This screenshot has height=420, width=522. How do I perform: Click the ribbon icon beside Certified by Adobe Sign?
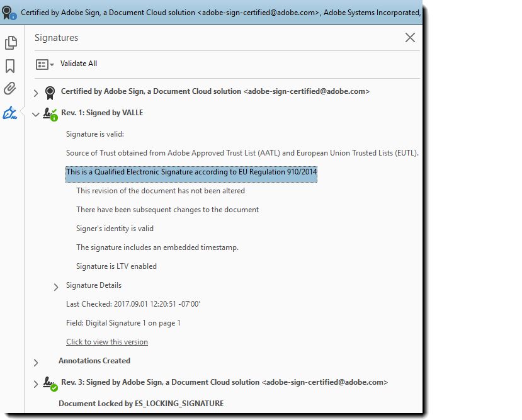pos(50,93)
